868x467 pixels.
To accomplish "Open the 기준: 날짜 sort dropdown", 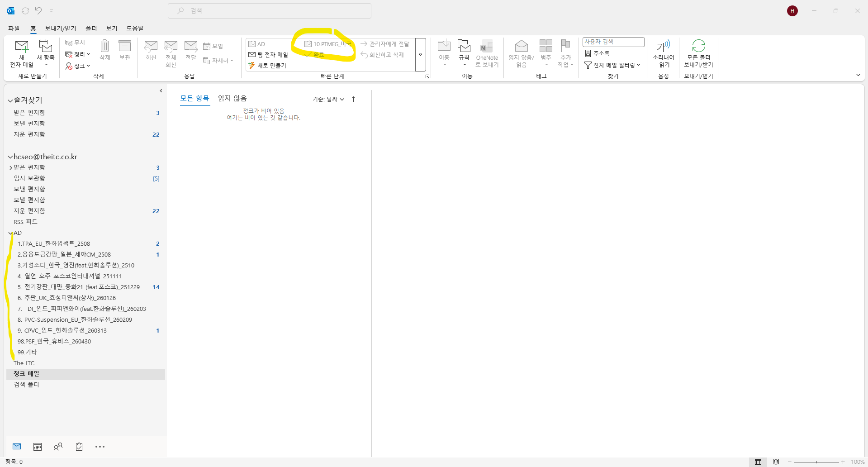I will click(328, 99).
